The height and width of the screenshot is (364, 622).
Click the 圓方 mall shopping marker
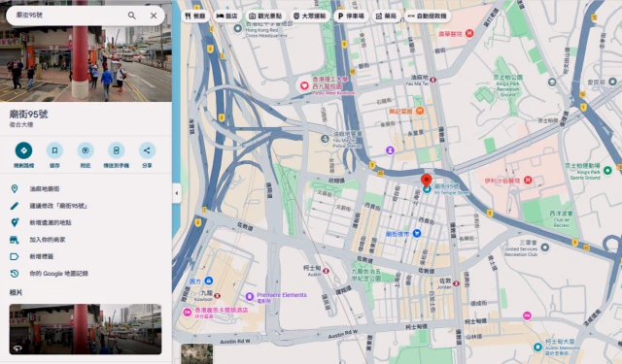point(209,281)
